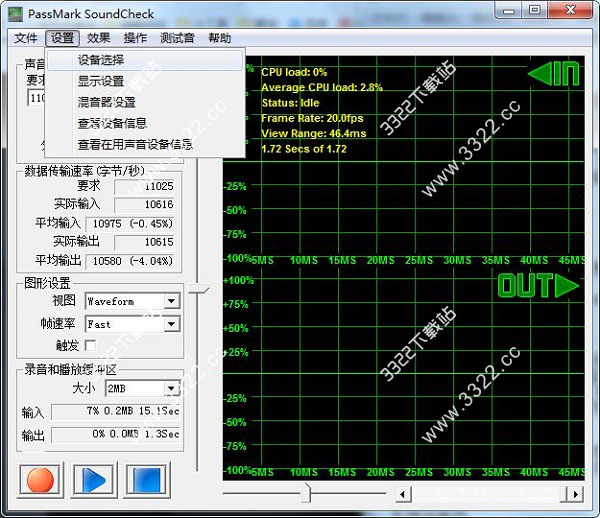
Task: Click the green IN channel arrow icon
Action: 553,74
